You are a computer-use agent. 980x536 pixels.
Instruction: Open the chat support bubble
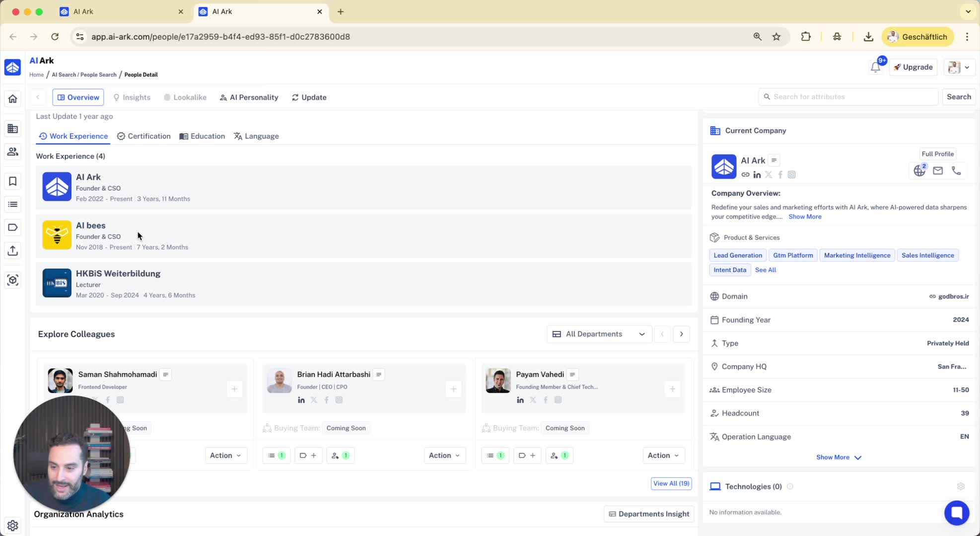coord(956,513)
